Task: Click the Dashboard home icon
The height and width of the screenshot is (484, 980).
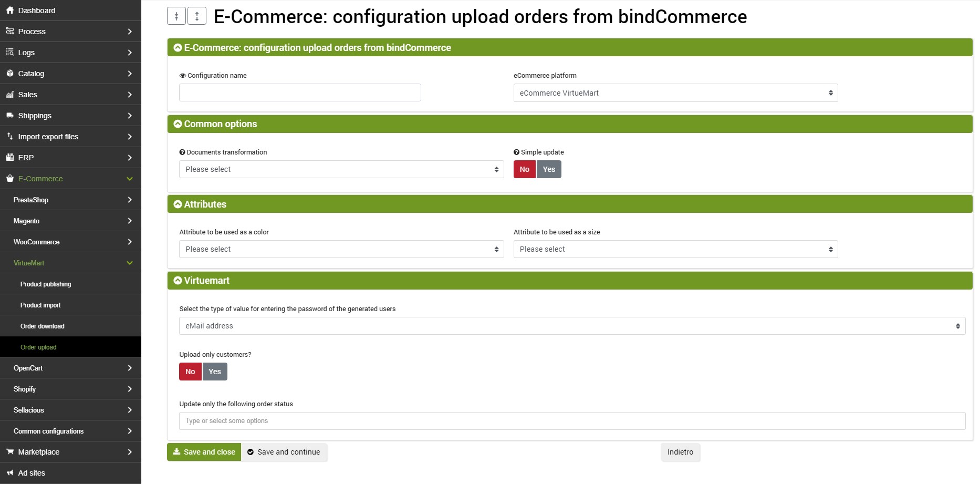Action: [x=10, y=11]
